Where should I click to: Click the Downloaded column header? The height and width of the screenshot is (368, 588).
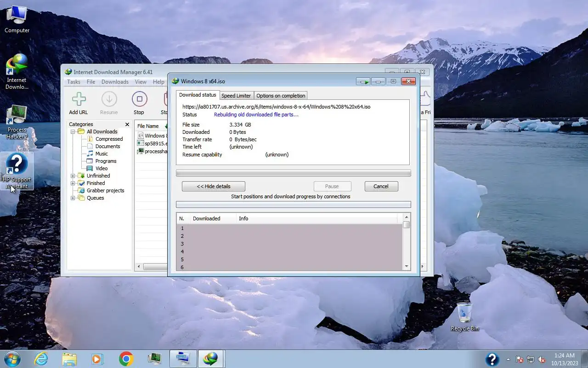[213, 218]
